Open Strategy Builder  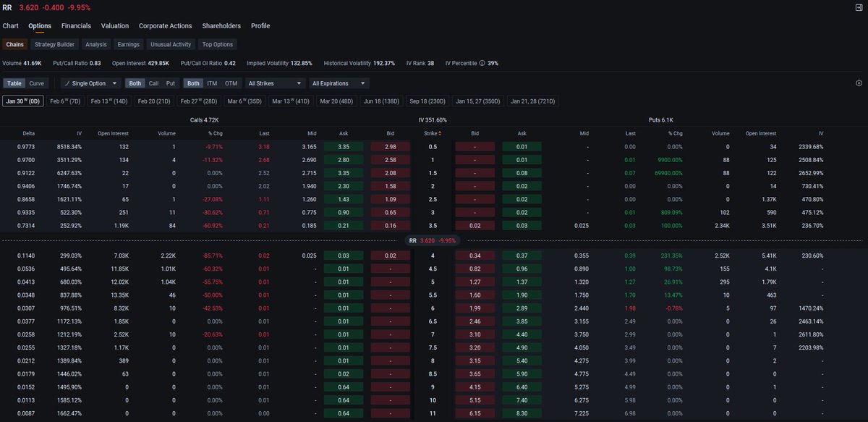point(54,44)
